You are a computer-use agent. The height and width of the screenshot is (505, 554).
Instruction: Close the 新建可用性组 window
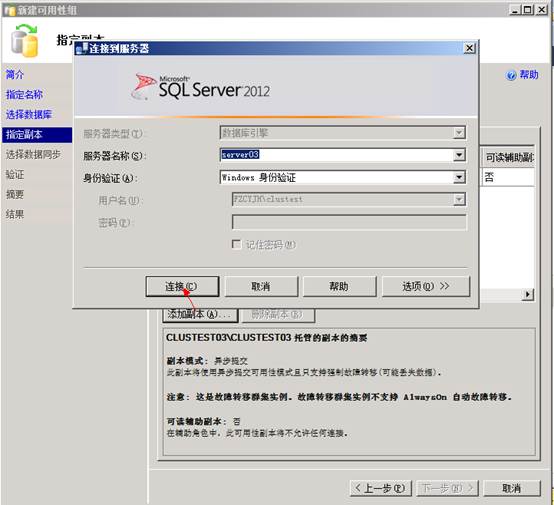541,10
